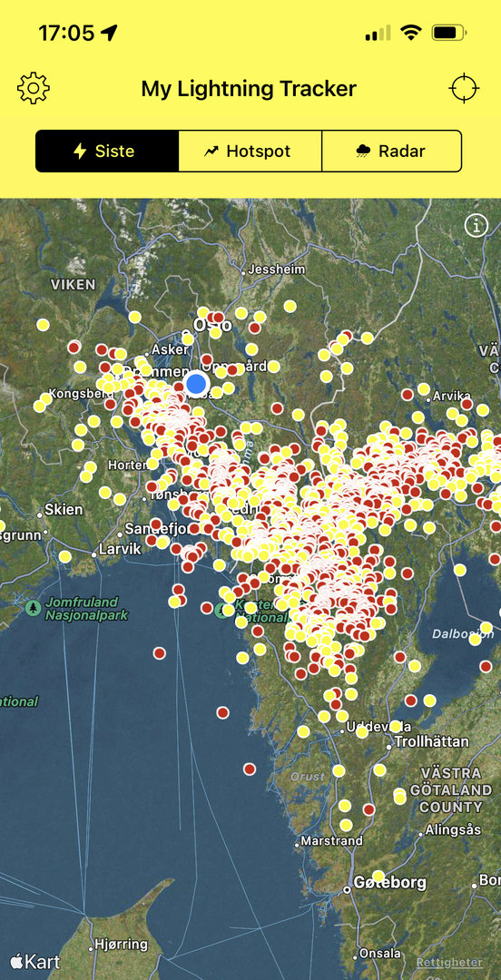Tap the Larvik map label
Image resolution: width=501 pixels, height=980 pixels.
pyautogui.click(x=120, y=549)
